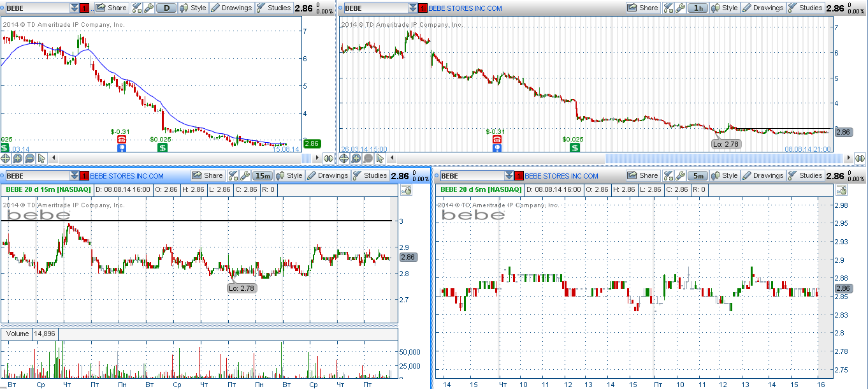Screen dimensions: 868x389
Task: Open chart settings wrench in the 5m chart
Action: click(x=680, y=176)
